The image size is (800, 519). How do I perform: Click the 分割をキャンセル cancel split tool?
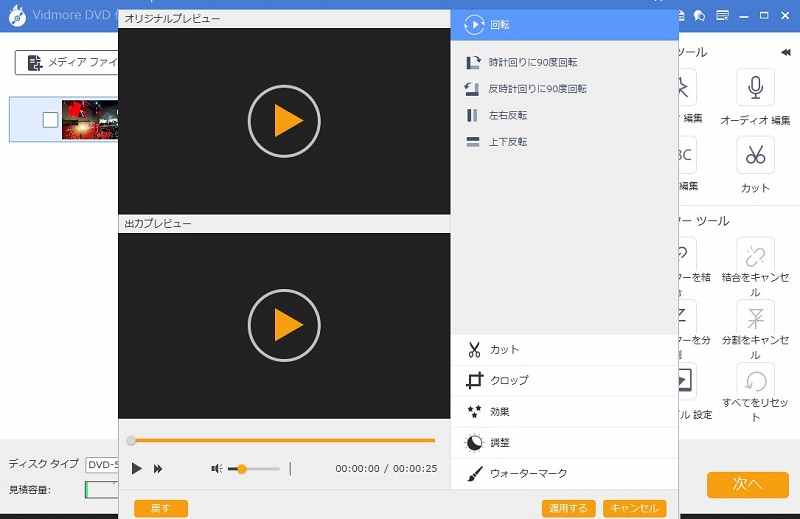(755, 330)
